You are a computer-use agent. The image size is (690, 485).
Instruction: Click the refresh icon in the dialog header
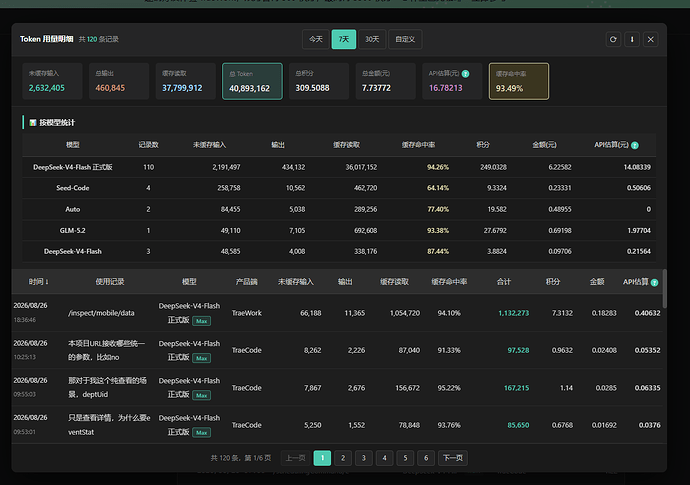(613, 39)
